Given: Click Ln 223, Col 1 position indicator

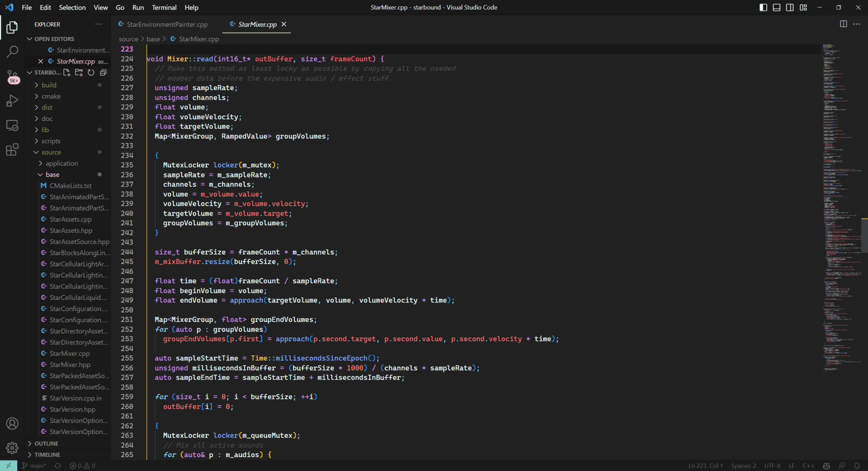Looking at the screenshot, I should (706, 465).
